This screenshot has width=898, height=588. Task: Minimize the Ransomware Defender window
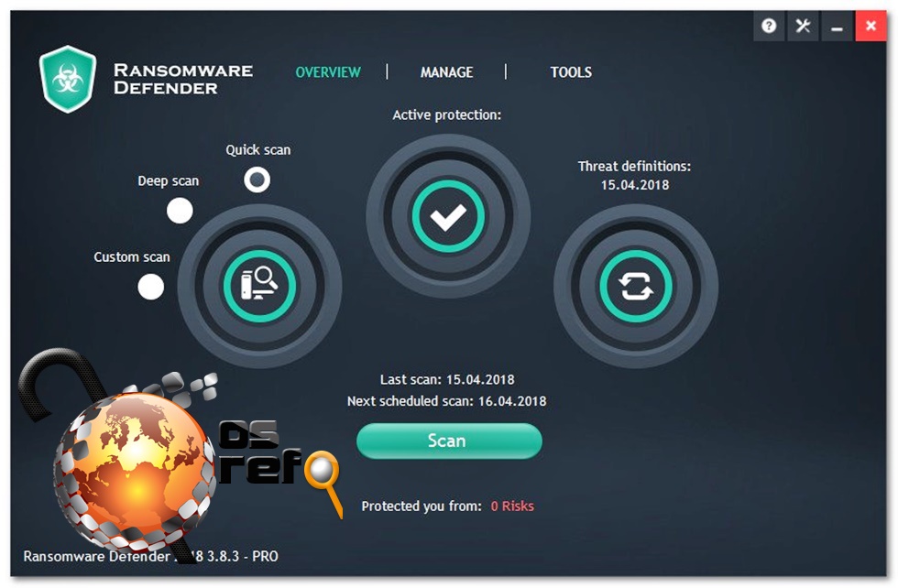[x=837, y=26]
